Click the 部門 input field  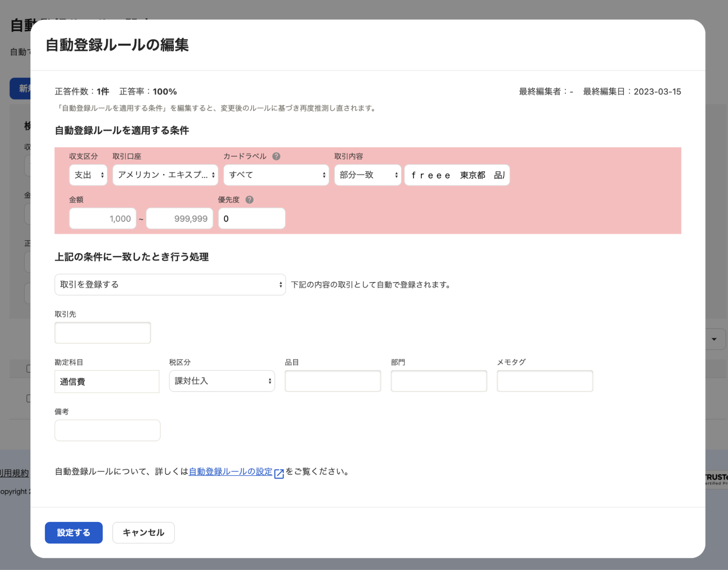click(x=439, y=381)
